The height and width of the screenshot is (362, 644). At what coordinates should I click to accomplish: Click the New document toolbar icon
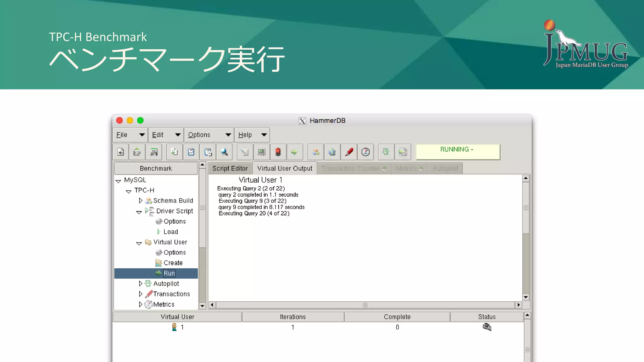tap(121, 152)
